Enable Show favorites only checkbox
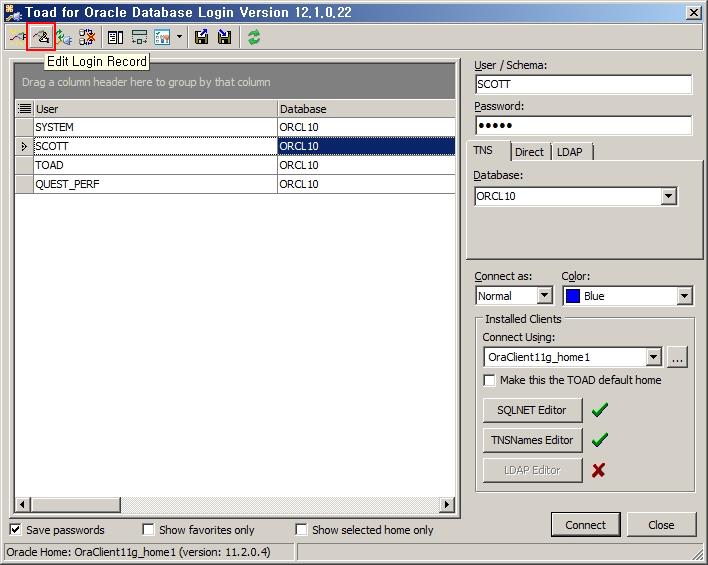The image size is (708, 565). 148,530
